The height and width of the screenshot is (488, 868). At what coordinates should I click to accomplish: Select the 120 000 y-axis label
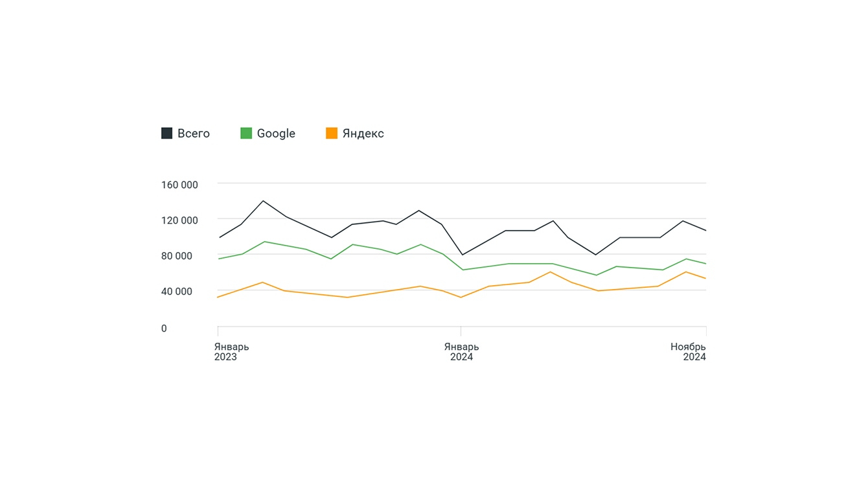pos(179,220)
